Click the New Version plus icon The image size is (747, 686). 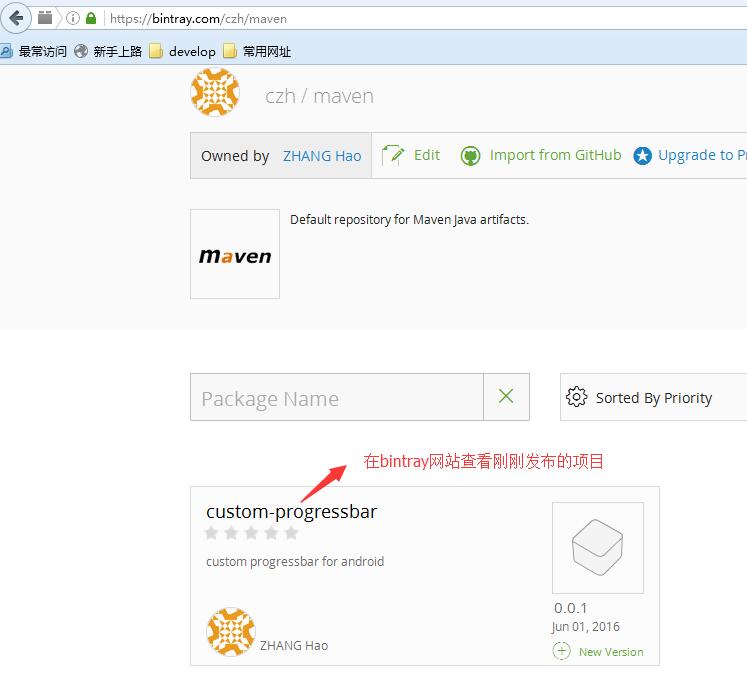click(x=561, y=651)
